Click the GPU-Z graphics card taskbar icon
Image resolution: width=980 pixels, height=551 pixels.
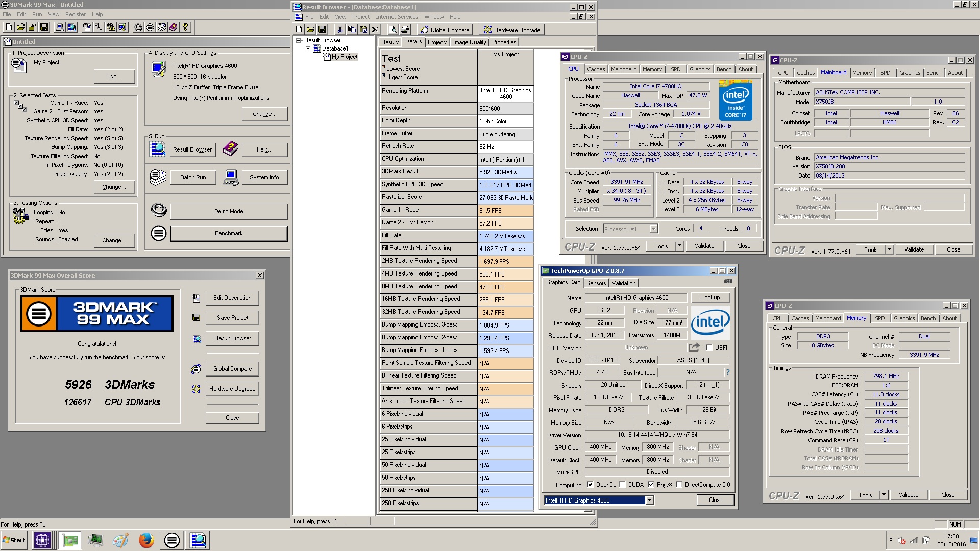click(70, 540)
